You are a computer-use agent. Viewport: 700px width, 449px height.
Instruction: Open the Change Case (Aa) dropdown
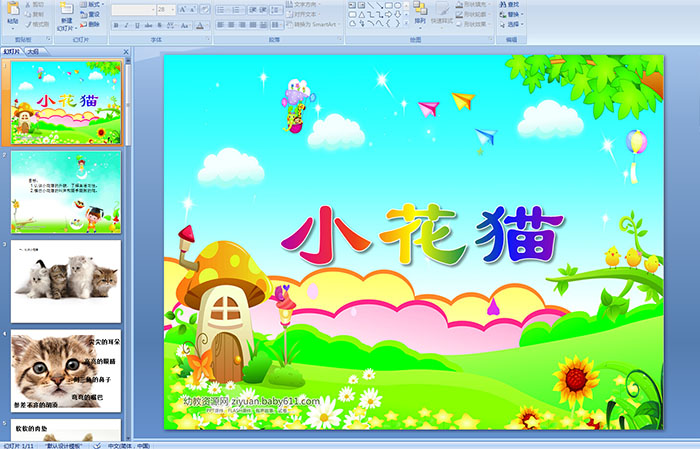point(185,25)
